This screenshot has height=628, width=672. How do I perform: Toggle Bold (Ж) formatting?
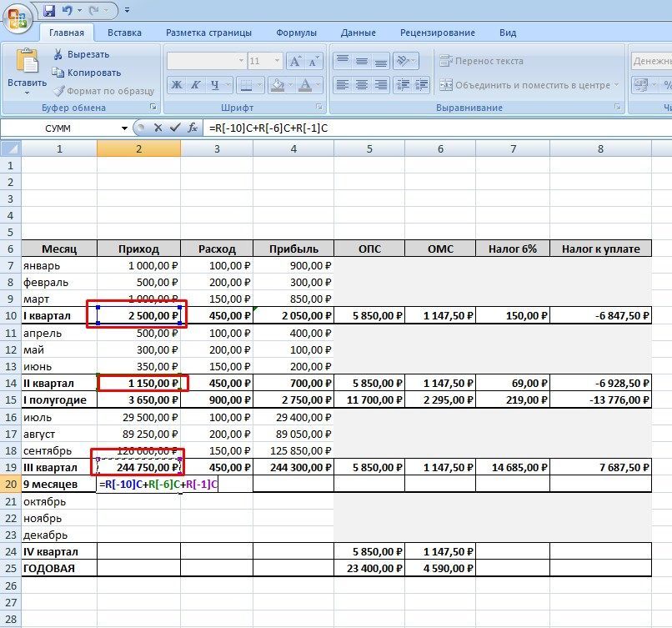(x=176, y=84)
